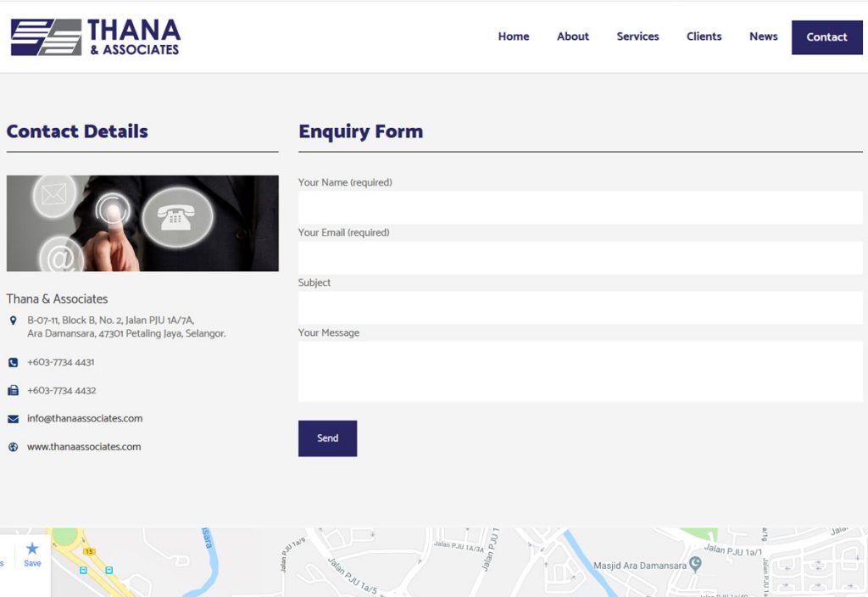
Task: Click the Thana & Associates logo
Action: coord(95,37)
